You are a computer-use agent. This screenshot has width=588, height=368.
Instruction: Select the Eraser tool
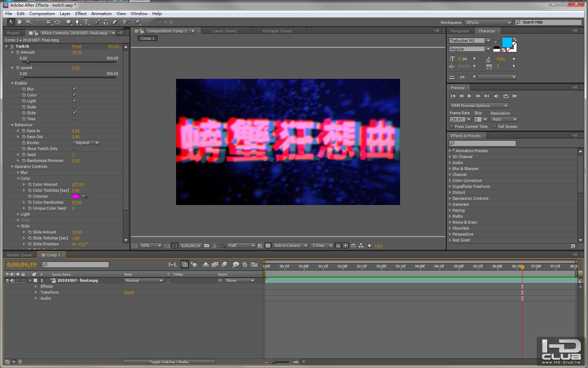pos(114,22)
